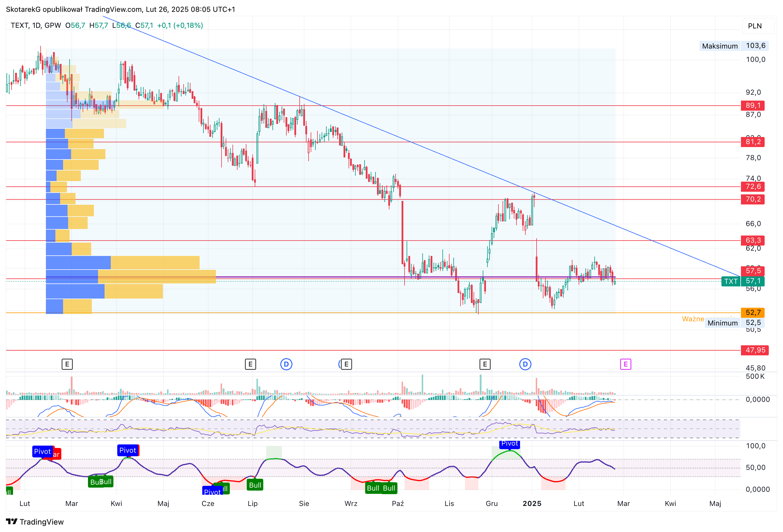Click the red 63,3 price level label
The width and height of the screenshot is (783, 532).
point(752,241)
